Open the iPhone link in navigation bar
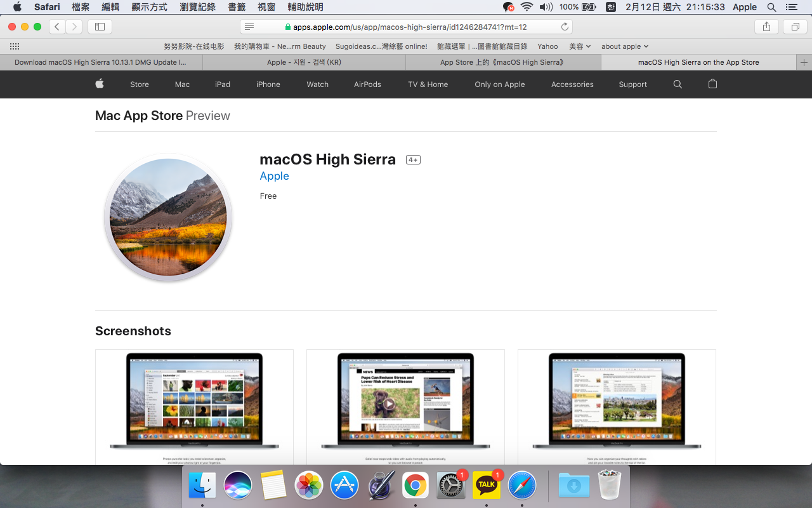Screen dimensions: 812x508 coord(268,84)
